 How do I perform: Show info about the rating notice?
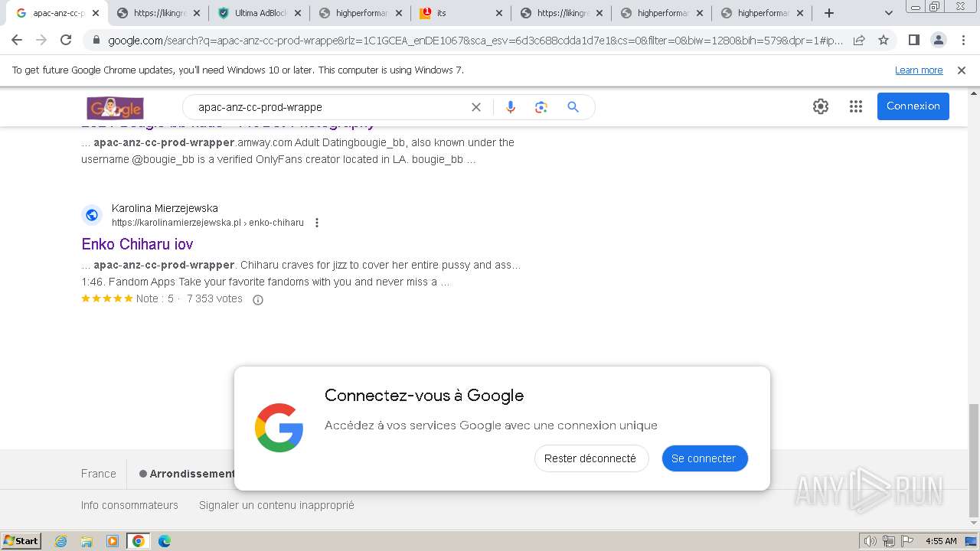tap(258, 300)
